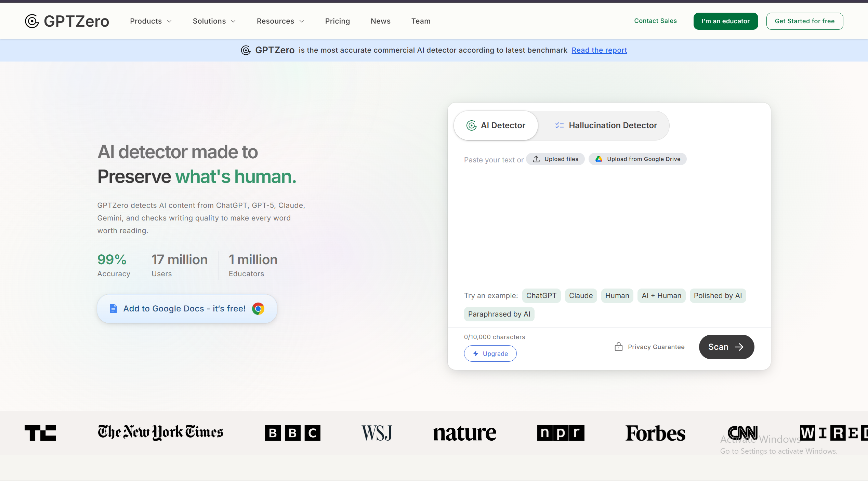868x481 pixels.
Task: Click the Privacy Guarantee lock icon
Action: coord(618,347)
